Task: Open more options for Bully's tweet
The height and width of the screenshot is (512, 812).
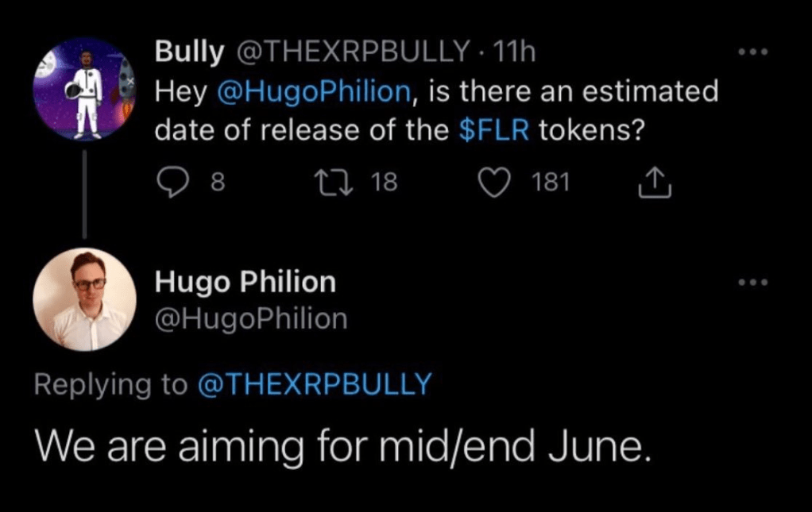Action: [752, 54]
